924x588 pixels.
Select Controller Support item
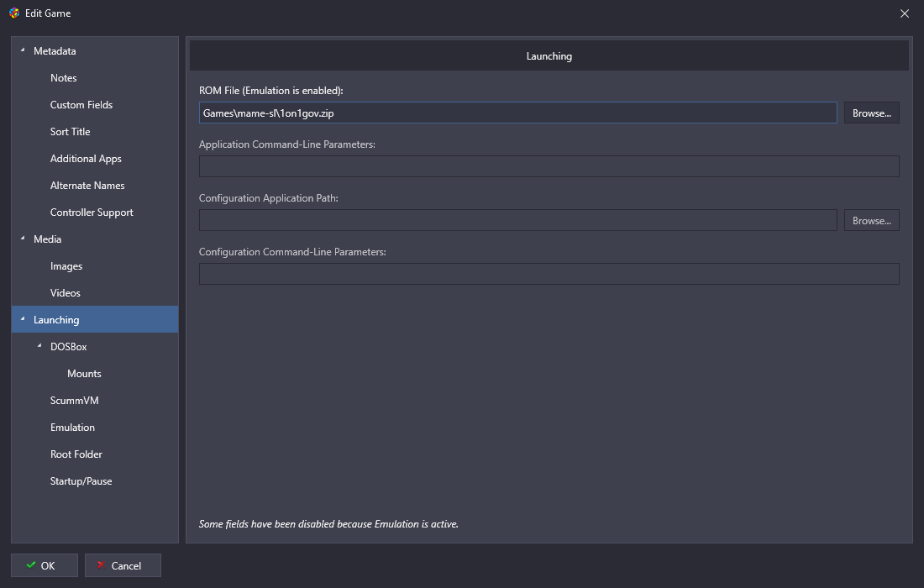click(92, 213)
